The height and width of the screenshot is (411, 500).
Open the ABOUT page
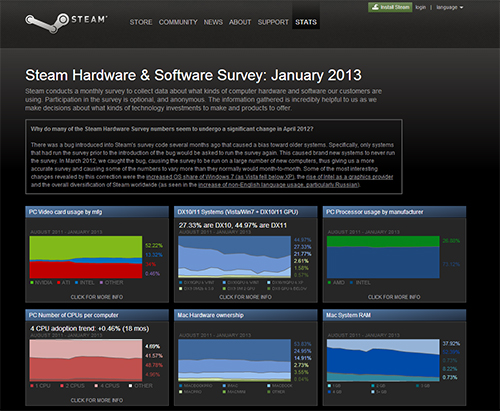coord(240,22)
